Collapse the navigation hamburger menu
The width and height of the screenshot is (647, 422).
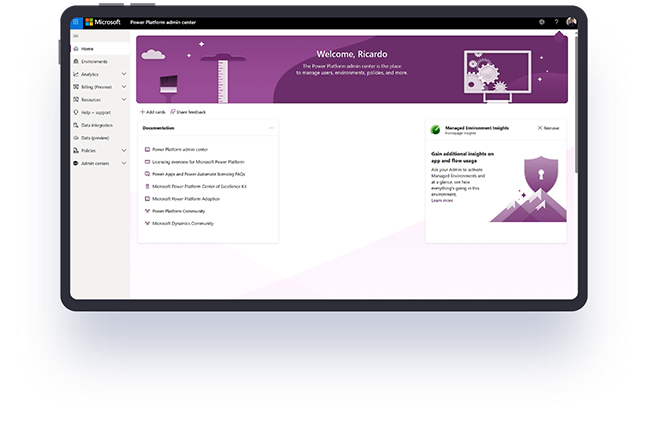coord(76,36)
